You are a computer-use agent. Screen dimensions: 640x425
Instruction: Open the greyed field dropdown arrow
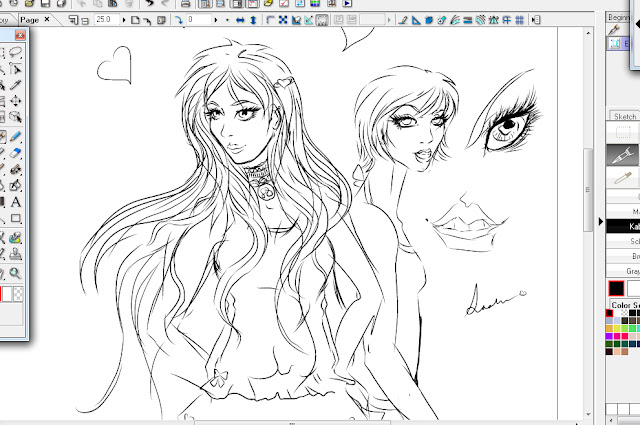click(x=389, y=20)
